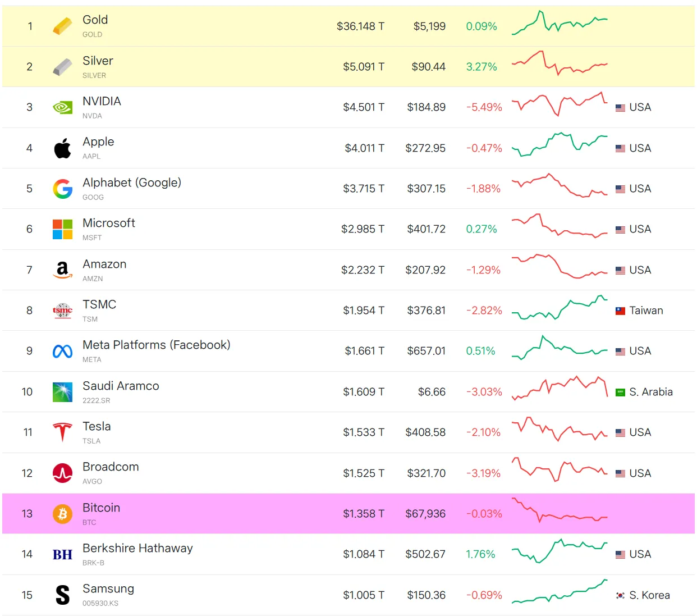
Task: Open the Alphabet (Google) company link
Action: tap(131, 182)
